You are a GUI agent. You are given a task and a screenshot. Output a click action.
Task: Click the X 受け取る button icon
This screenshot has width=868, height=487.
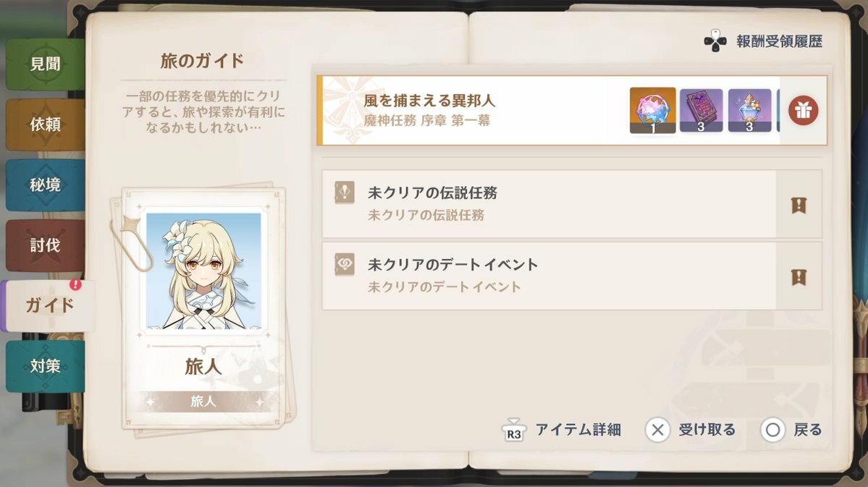(x=657, y=430)
